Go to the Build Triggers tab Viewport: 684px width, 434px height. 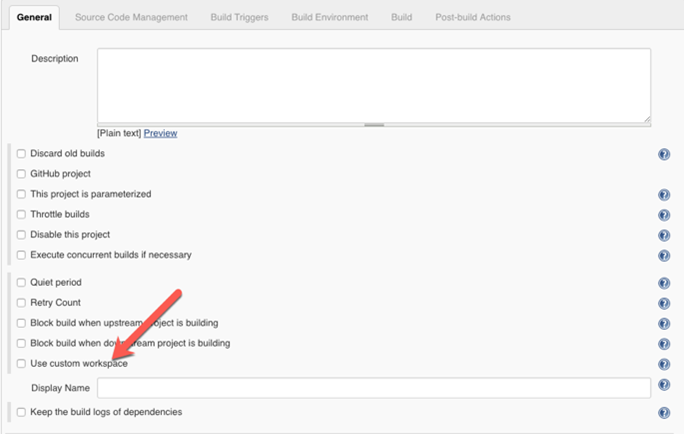click(x=239, y=17)
